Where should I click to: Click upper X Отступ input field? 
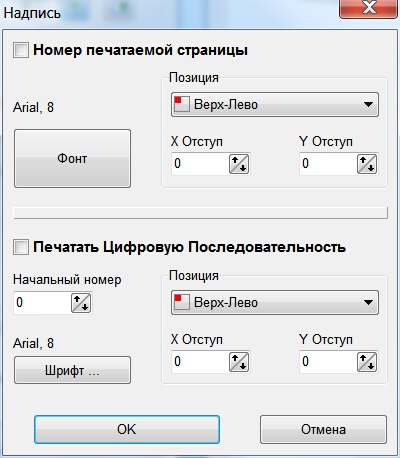[200, 164]
